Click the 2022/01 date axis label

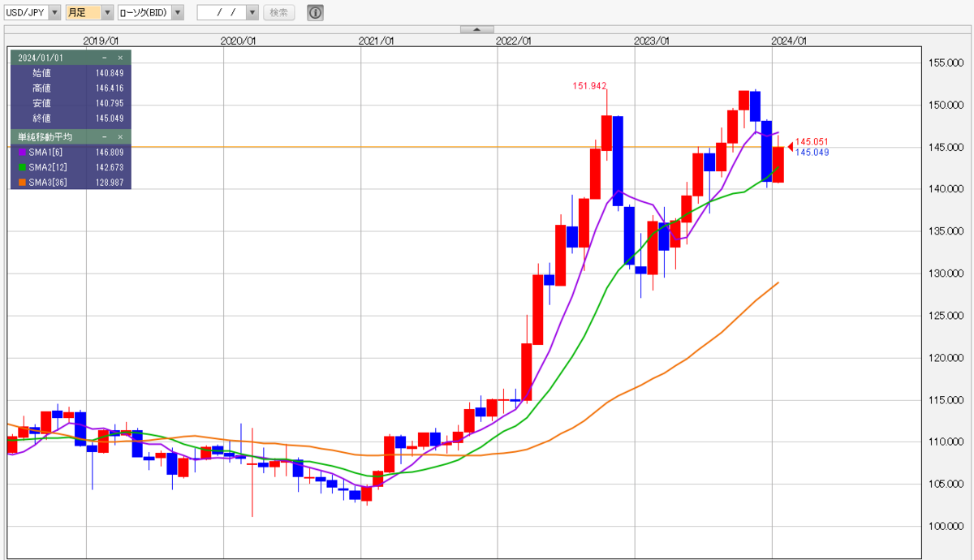tap(514, 41)
